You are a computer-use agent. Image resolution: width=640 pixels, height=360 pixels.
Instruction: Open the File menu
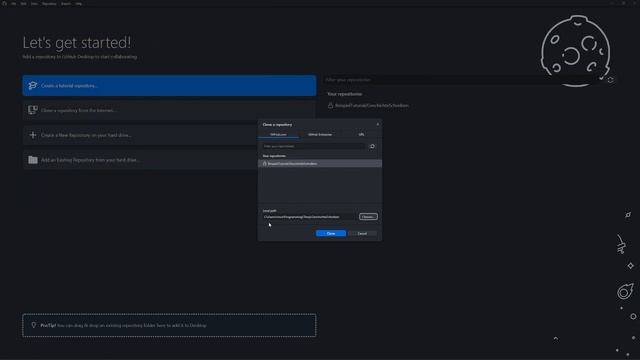[14, 4]
